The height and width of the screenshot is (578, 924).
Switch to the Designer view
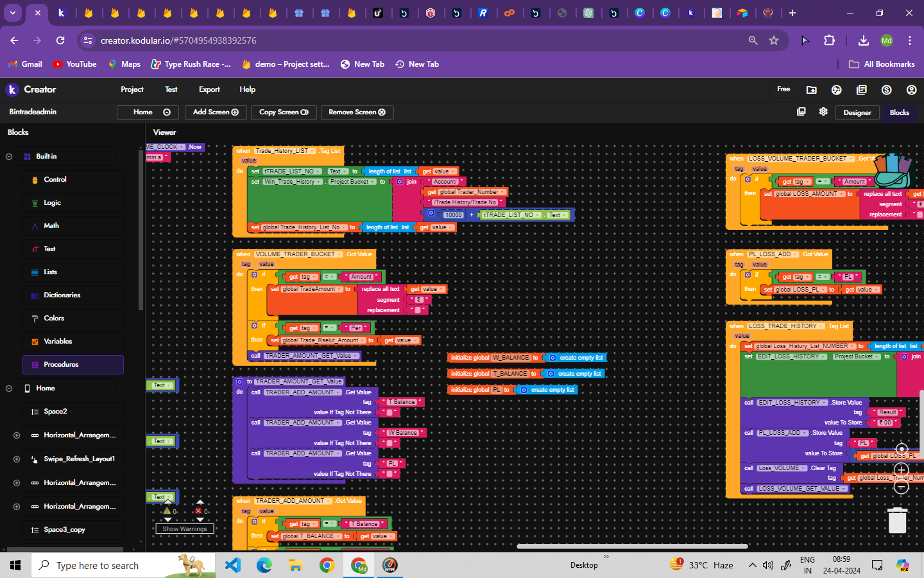(857, 112)
